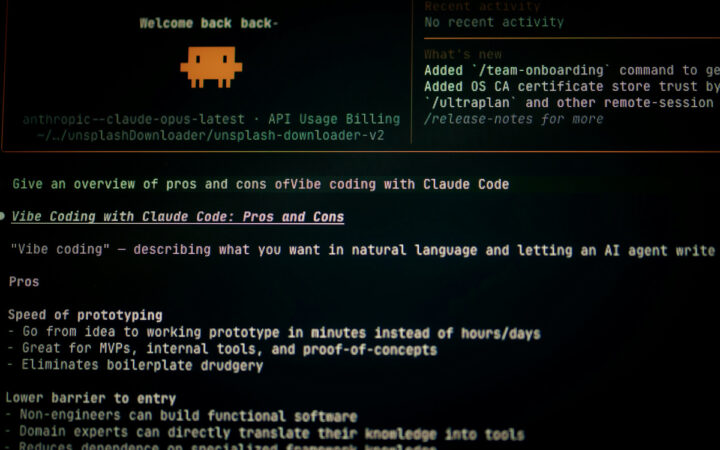Click the 'Recent activity' heading
This screenshot has width=720, height=450.
point(482,6)
